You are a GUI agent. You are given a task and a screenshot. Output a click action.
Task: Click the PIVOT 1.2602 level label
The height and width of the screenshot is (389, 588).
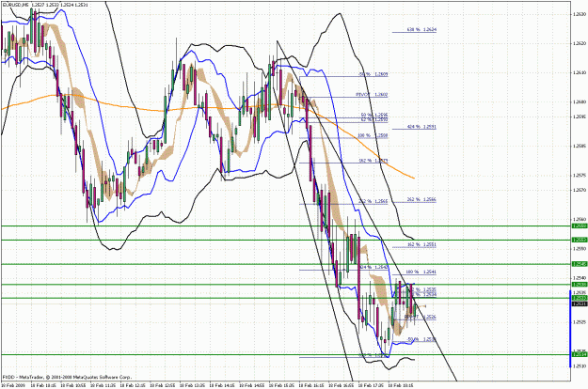372,95
